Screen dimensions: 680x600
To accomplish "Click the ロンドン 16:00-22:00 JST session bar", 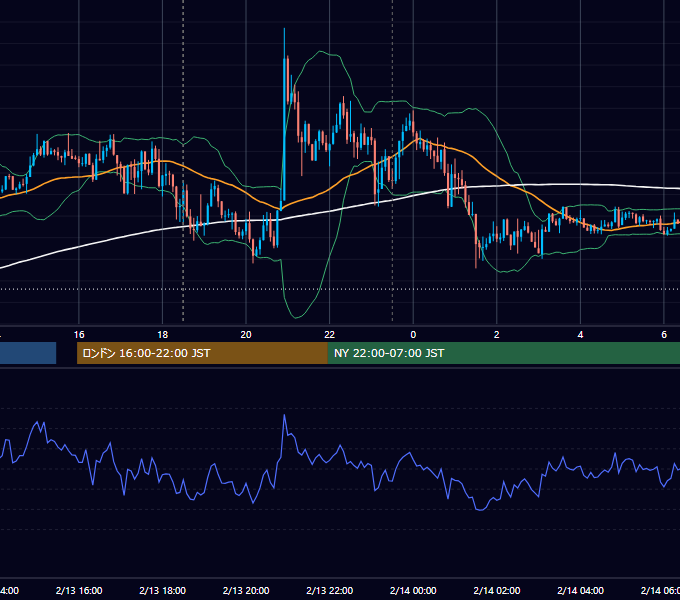I will pyautogui.click(x=202, y=353).
